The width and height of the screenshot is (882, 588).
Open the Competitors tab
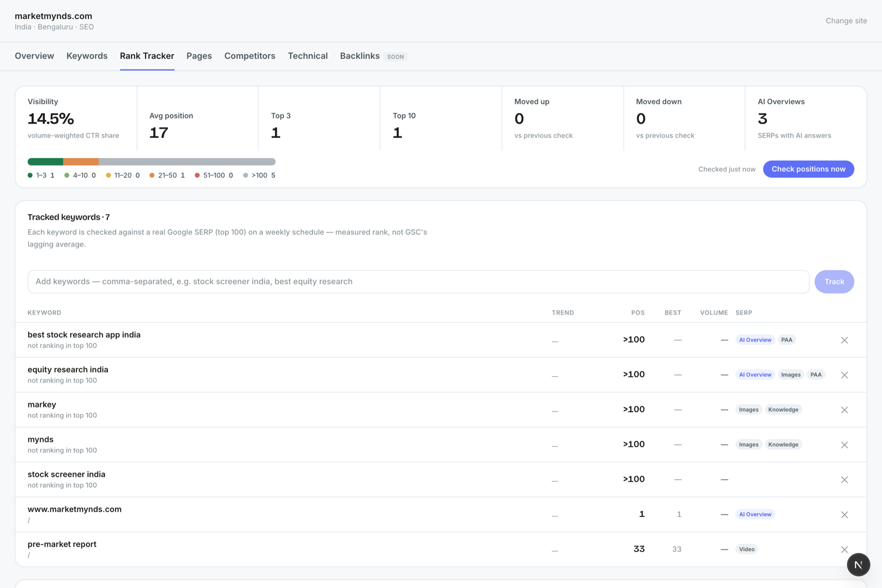[250, 56]
